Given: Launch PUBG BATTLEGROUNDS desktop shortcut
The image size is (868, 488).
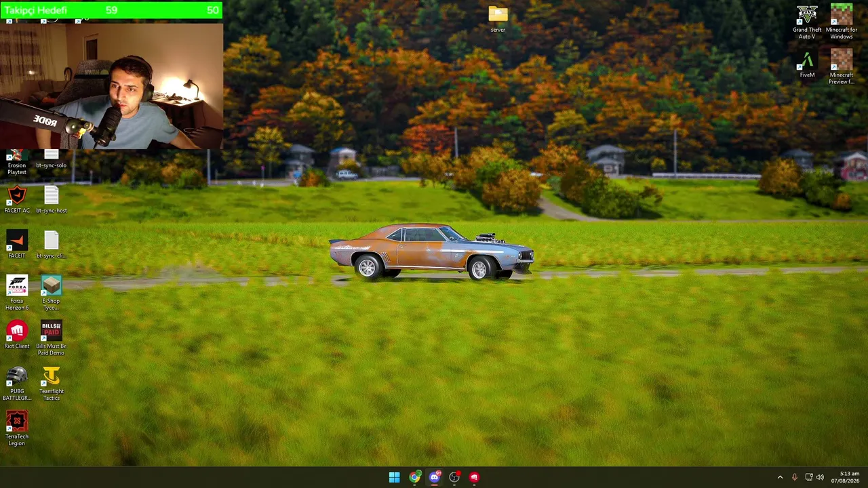Looking at the screenshot, I should click(x=17, y=384).
